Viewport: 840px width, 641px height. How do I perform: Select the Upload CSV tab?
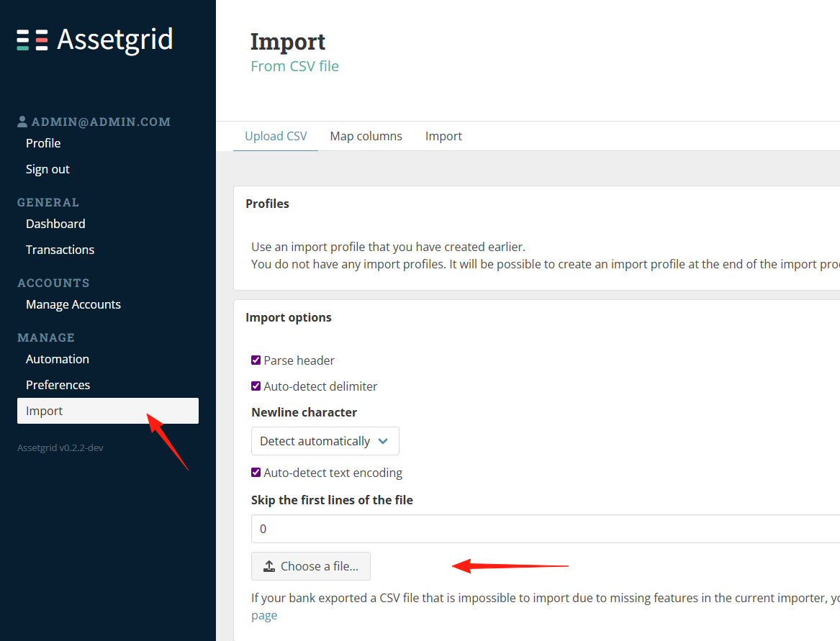pos(276,136)
